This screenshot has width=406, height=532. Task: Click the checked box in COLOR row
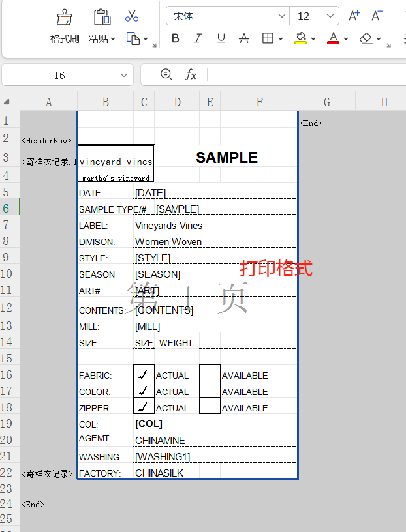[x=144, y=389]
